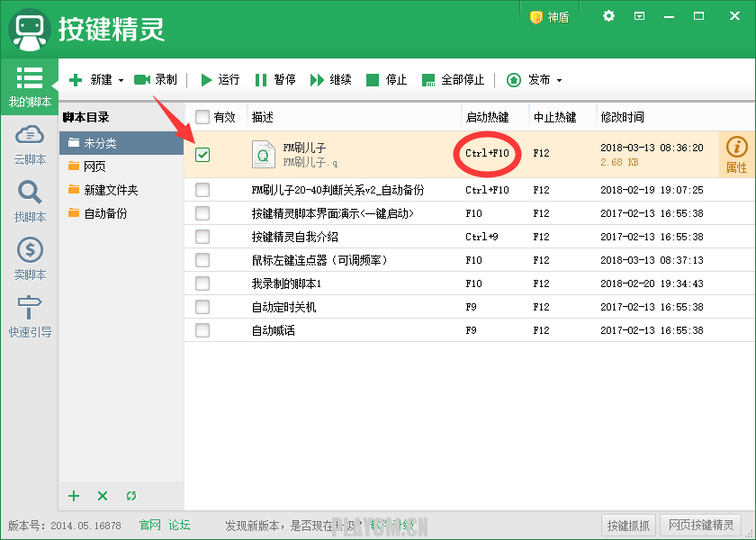Screen dimensions: 756x540
Task: Click the Record (录制) camera icon
Action: click(141, 80)
